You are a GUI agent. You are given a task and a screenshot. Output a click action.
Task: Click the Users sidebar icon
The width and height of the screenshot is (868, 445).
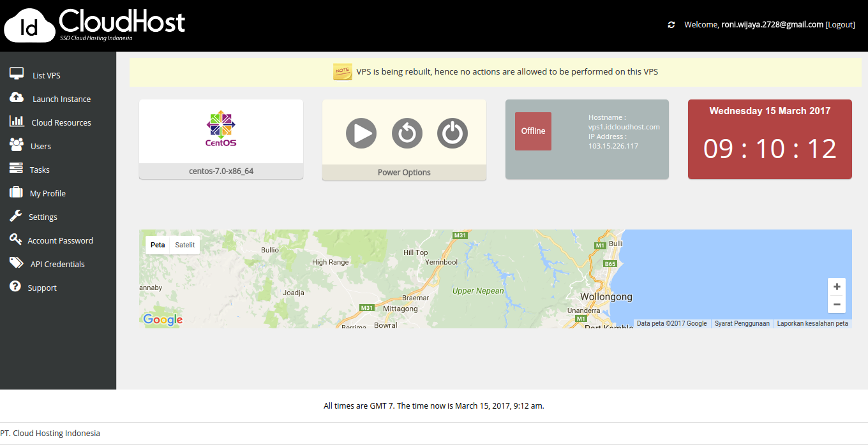(x=17, y=145)
